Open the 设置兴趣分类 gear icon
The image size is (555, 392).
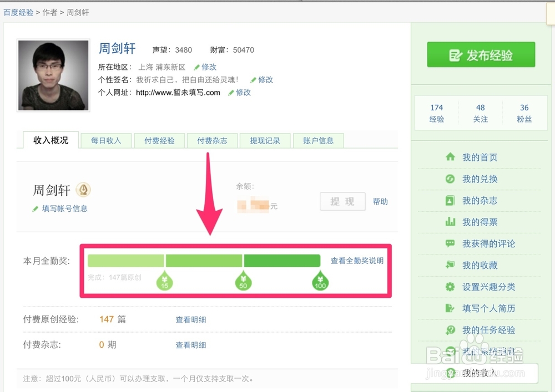450,287
